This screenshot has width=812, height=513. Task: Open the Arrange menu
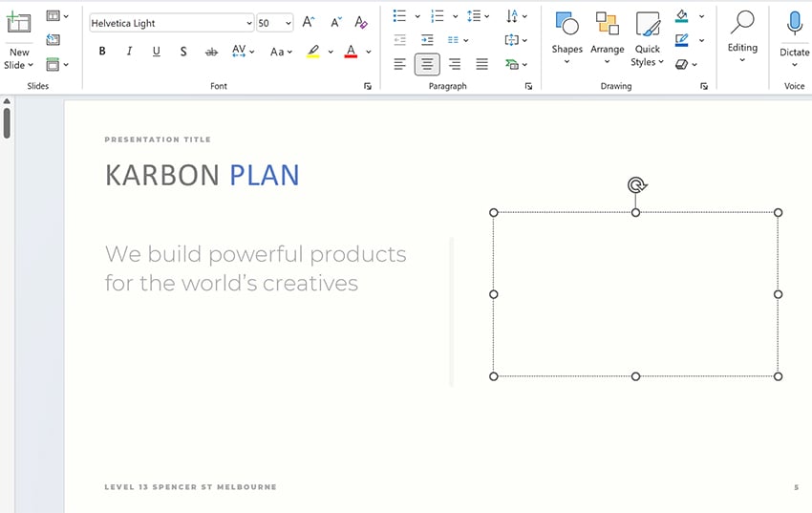click(x=607, y=36)
